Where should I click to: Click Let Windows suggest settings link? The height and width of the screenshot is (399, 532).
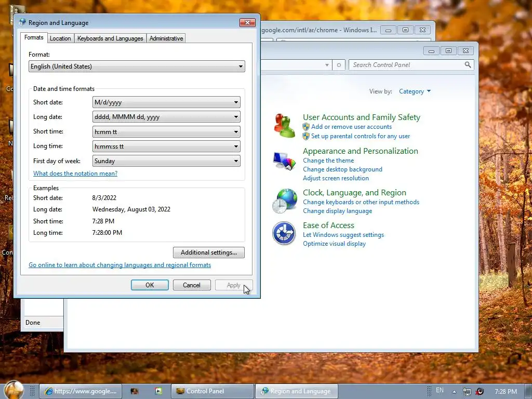coord(343,235)
